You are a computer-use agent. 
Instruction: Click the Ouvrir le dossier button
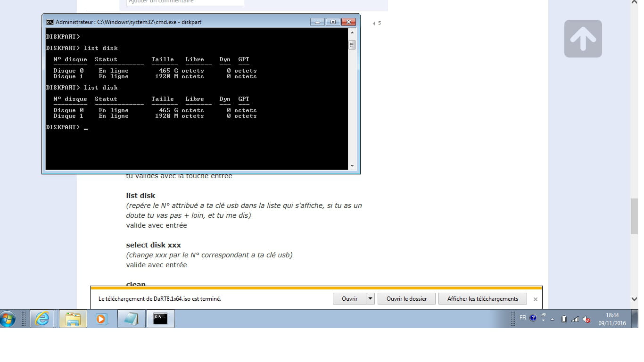(406, 299)
